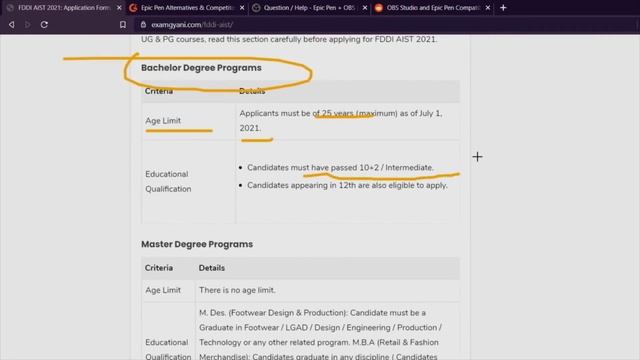Switch to the FDDI AIST 2021 Application Form tab
Image resolution: width=640 pixels, height=360 pixels.
[63, 8]
